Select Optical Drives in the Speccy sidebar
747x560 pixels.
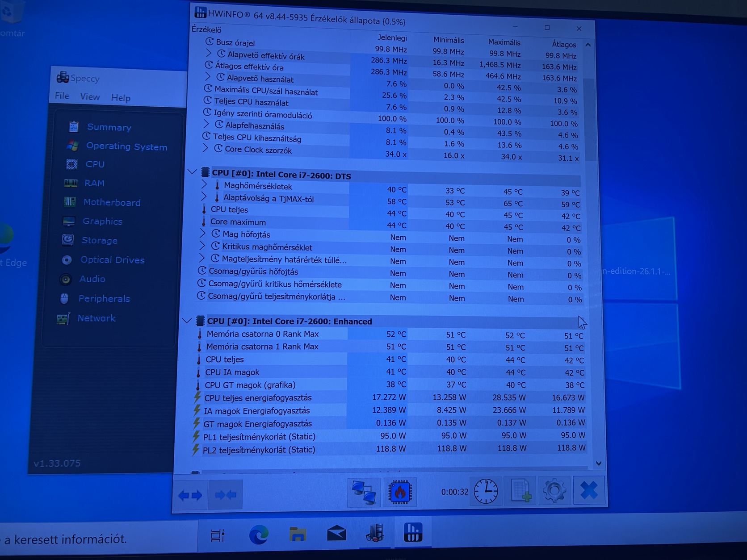tap(112, 260)
